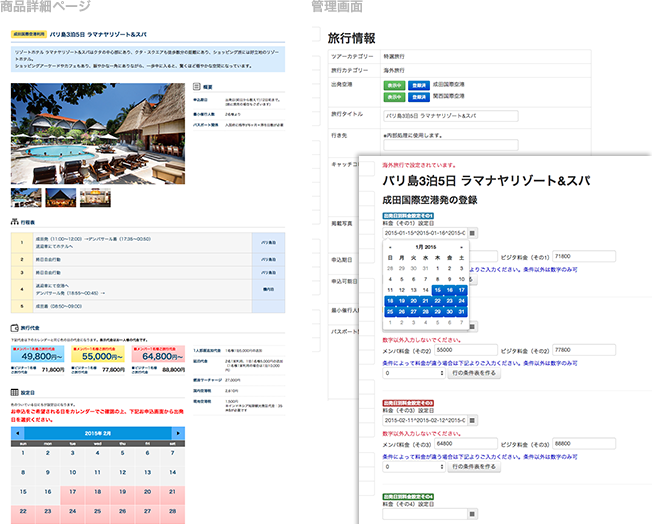The width and height of the screenshot is (652, 524).
Task: Go to previous month in date picker popup
Action: 390,245
